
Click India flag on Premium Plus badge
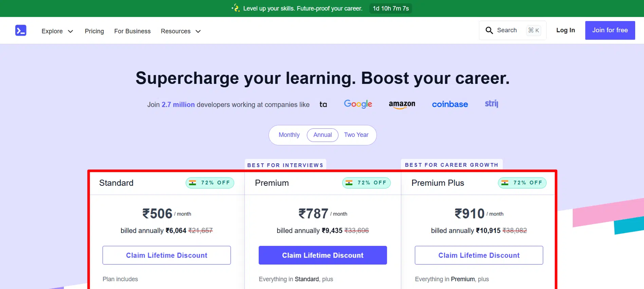pos(505,183)
